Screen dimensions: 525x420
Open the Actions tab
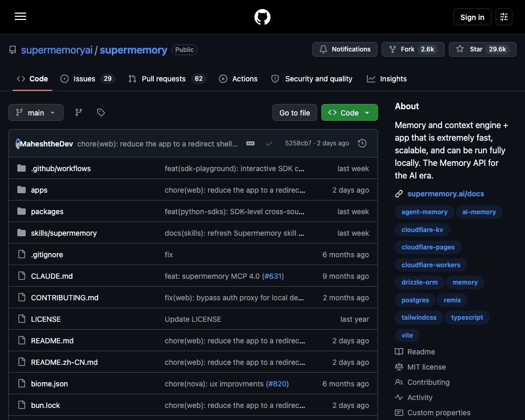coord(238,79)
